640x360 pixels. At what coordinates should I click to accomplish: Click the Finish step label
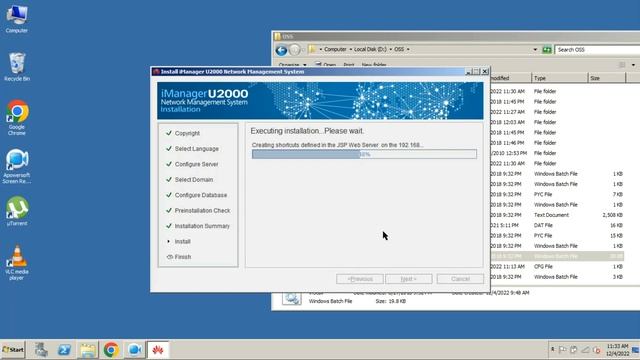(182, 257)
